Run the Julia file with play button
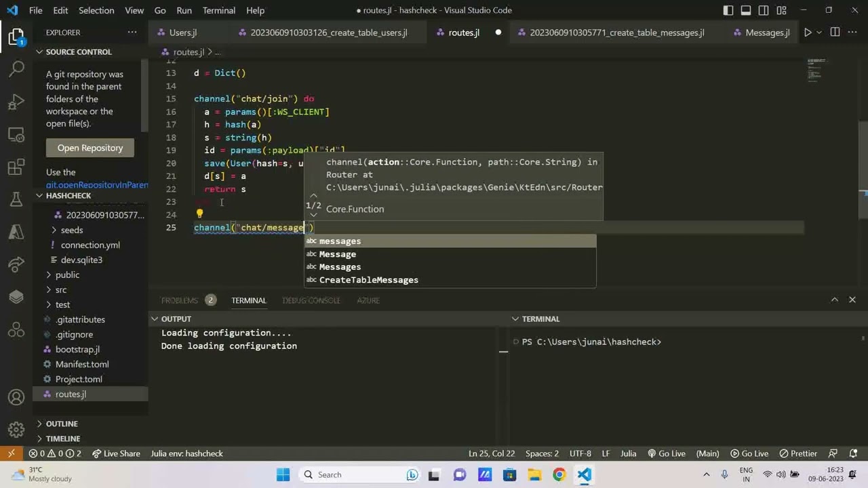This screenshot has height=488, width=868. (x=807, y=33)
